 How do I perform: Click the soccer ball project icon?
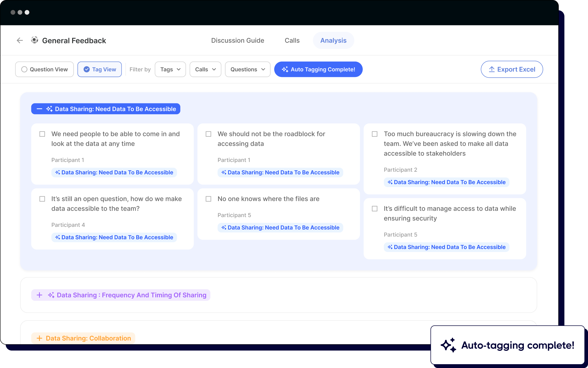click(x=34, y=40)
